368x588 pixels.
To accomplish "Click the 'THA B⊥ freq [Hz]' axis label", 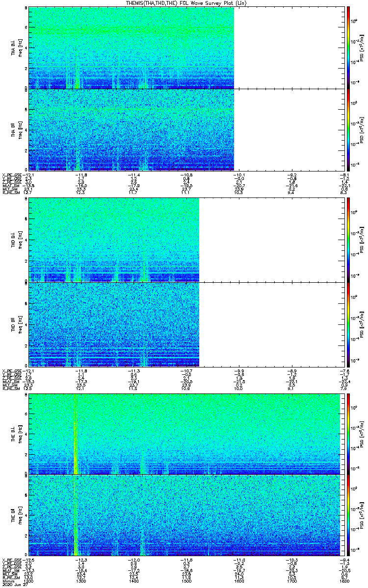I will pos(16,48).
